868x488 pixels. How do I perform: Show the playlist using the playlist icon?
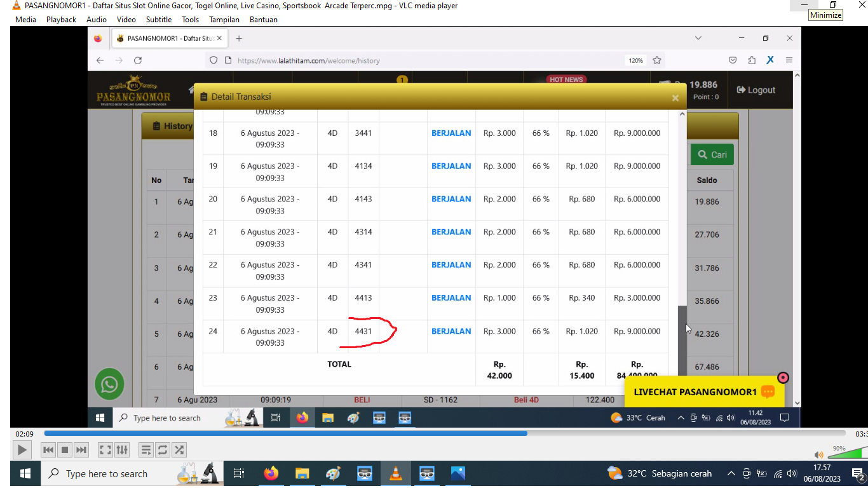click(146, 450)
